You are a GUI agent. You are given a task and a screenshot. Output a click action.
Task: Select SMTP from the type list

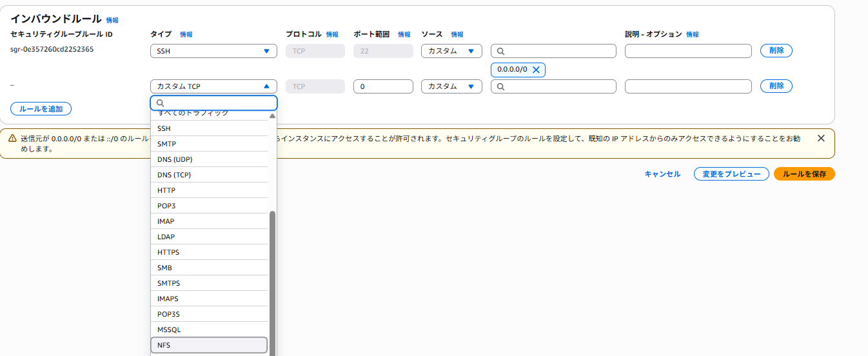pos(209,144)
